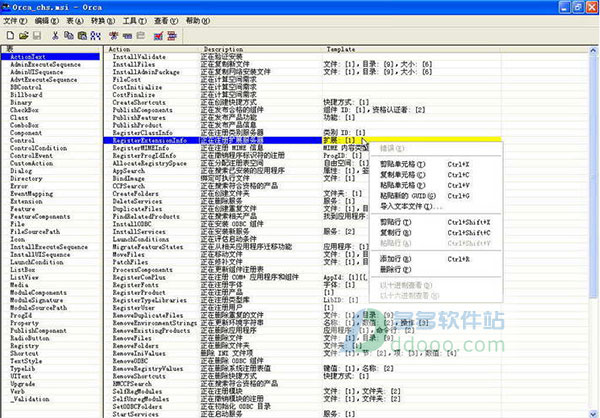Image resolution: width=600 pixels, height=418 pixels.
Task: Select the _Validation table in list
Action: tap(29, 399)
